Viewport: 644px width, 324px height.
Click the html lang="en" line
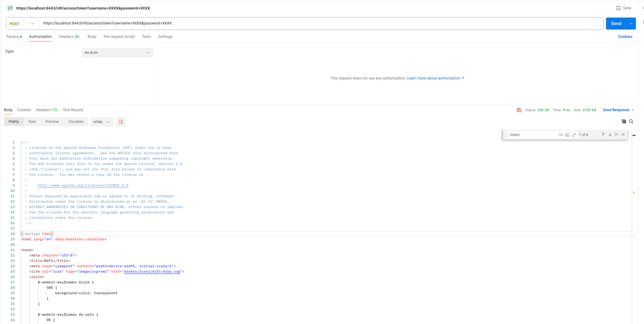coord(64,239)
